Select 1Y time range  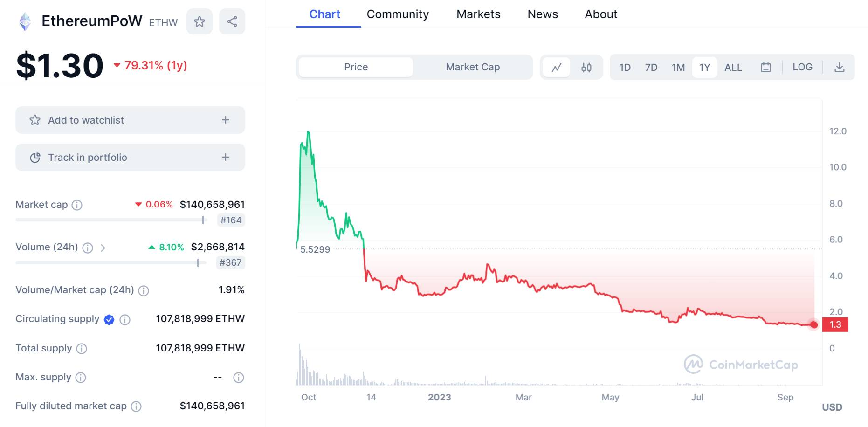(705, 68)
